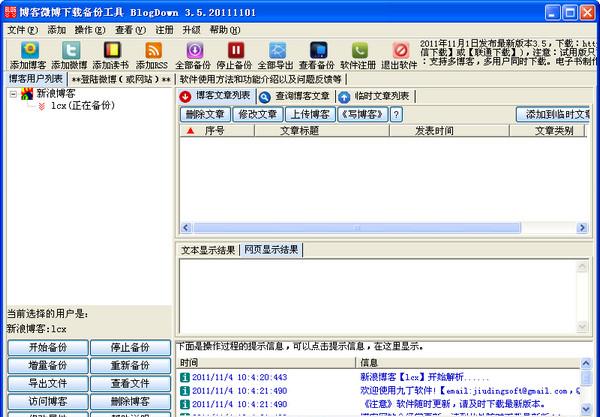Switch to the 文本显示结果 tab
The width and height of the screenshot is (600, 417).
coord(208,250)
